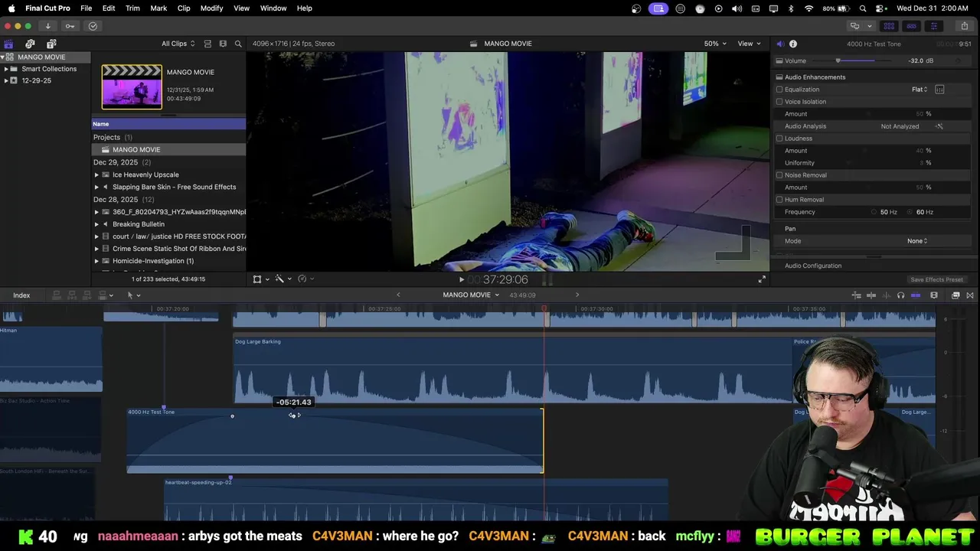Select the MANGO MOVIE project thumbnail
The height and width of the screenshot is (551, 980).
[x=132, y=86]
